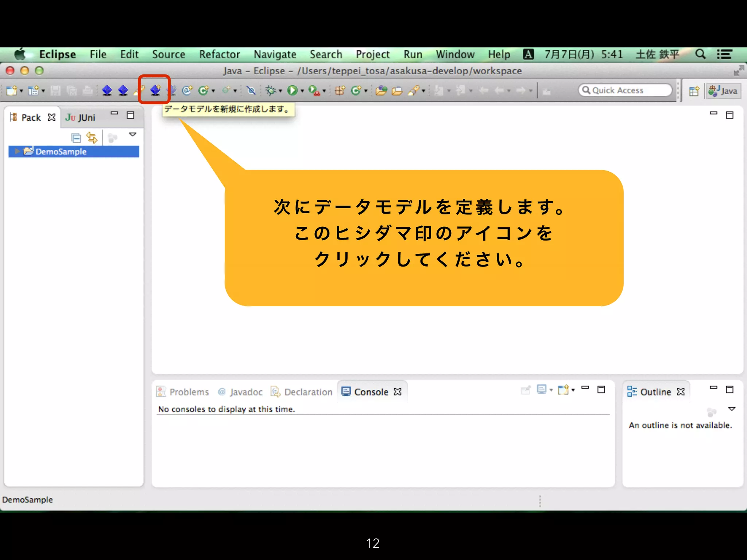Click the highlighted new data model diamond icon
Viewport: 747px width, 560px height.
coord(155,90)
